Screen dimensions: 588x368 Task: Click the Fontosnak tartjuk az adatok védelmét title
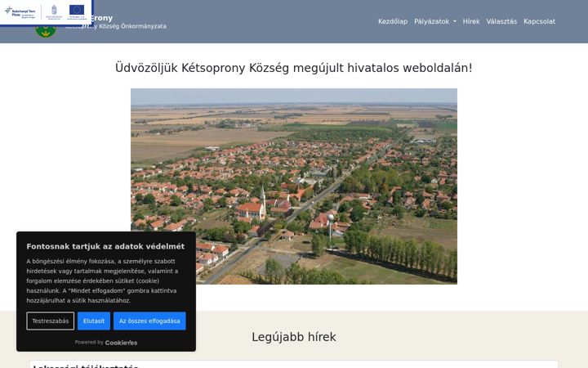pyautogui.click(x=105, y=246)
